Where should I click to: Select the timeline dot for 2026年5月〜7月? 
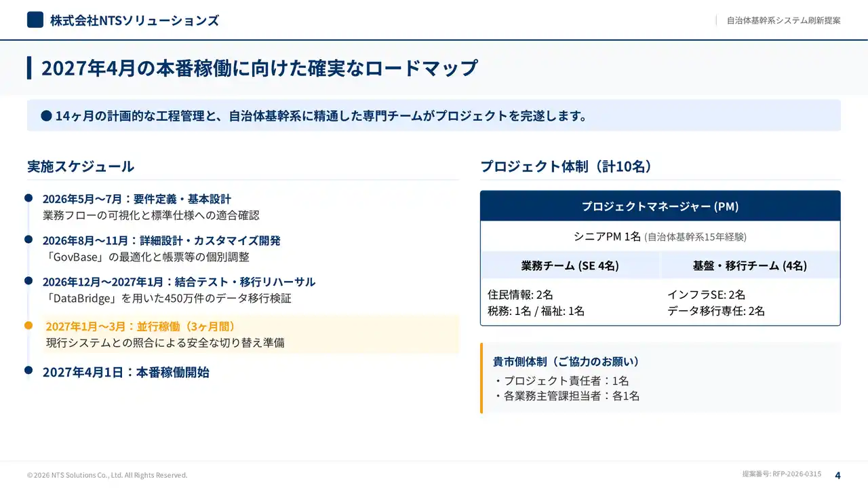[x=28, y=198]
